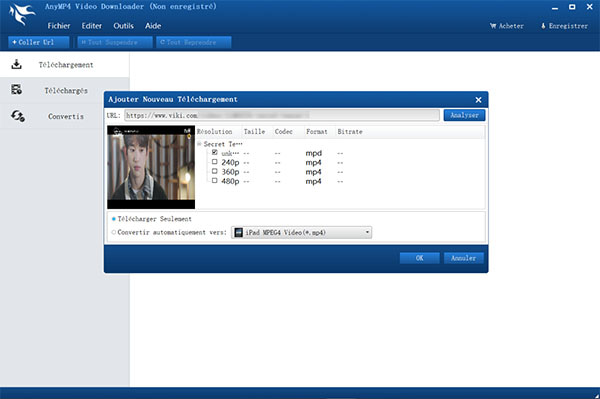Image resolution: width=600 pixels, height=399 pixels.
Task: Click the Analyser button
Action: (464, 115)
